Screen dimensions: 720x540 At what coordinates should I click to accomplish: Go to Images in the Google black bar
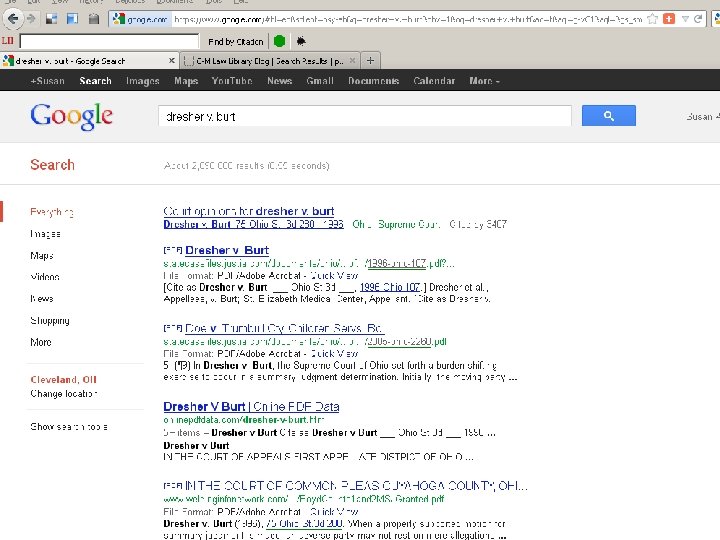pos(142,81)
